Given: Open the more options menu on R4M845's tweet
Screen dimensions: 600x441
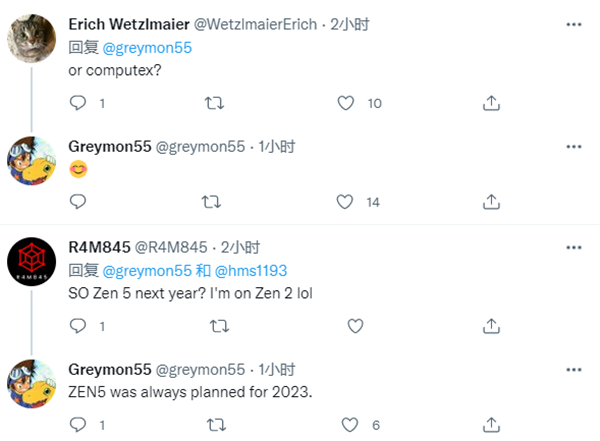Looking at the screenshot, I should (571, 247).
